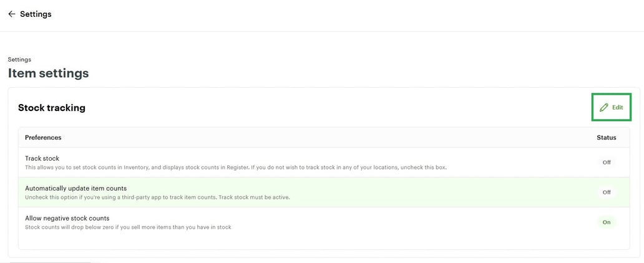Click the Status column header
This screenshot has height=263, width=644.
pyautogui.click(x=606, y=138)
